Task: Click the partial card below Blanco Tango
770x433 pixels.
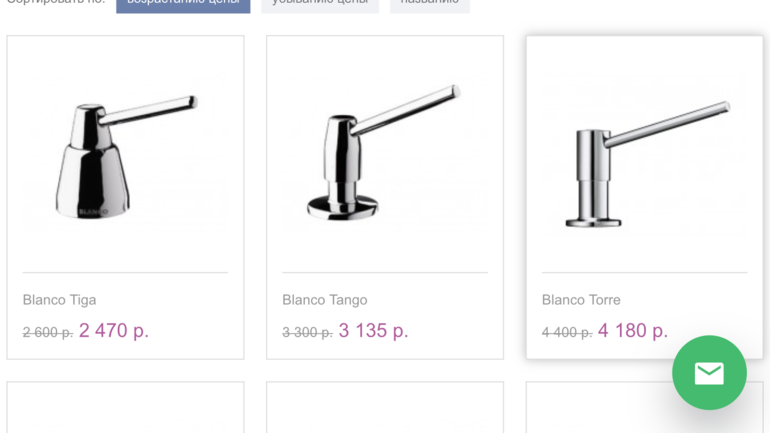Action: [x=385, y=410]
